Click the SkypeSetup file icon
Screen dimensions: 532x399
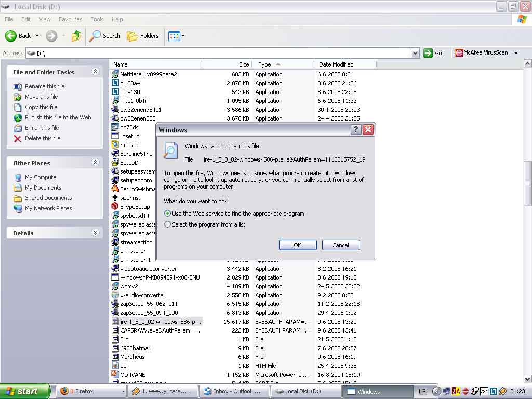pyautogui.click(x=115, y=206)
